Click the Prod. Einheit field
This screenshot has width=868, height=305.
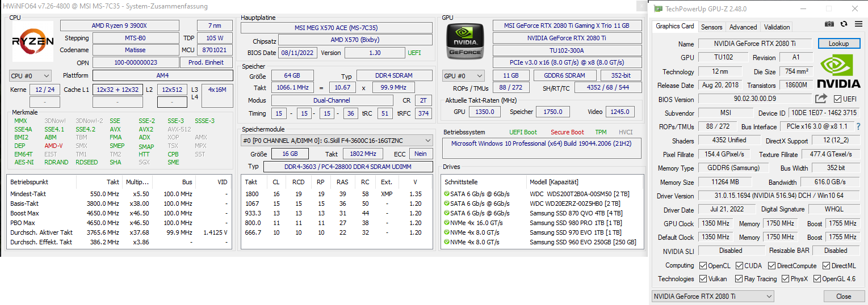pos(206,62)
